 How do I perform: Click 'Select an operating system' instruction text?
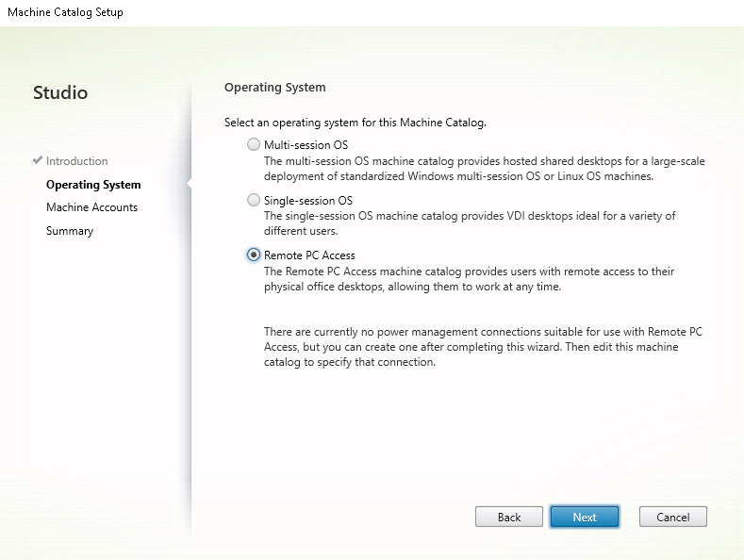[355, 123]
